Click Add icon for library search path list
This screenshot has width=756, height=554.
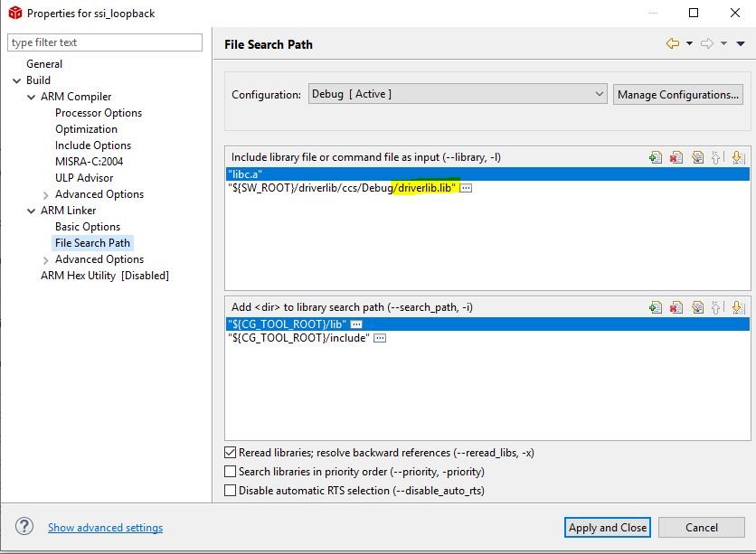point(656,307)
